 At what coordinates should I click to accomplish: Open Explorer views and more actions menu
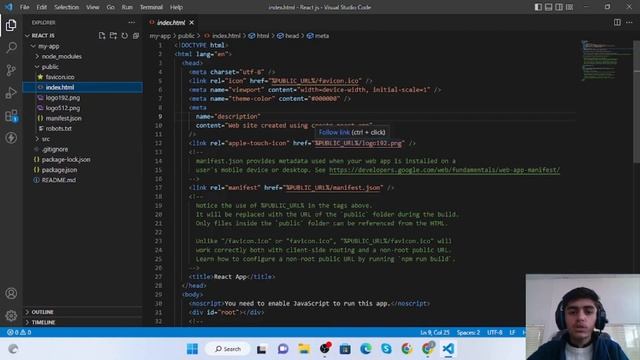coord(131,23)
